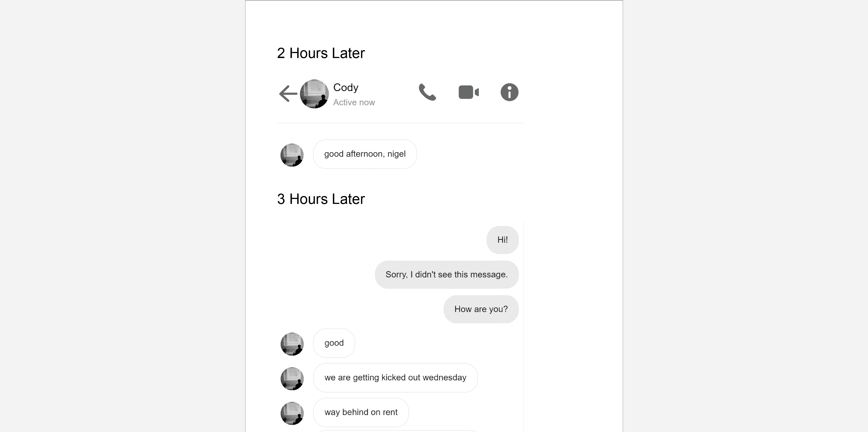Select the 'way behind on rent' bubble
The width and height of the screenshot is (868, 432).
point(361,413)
